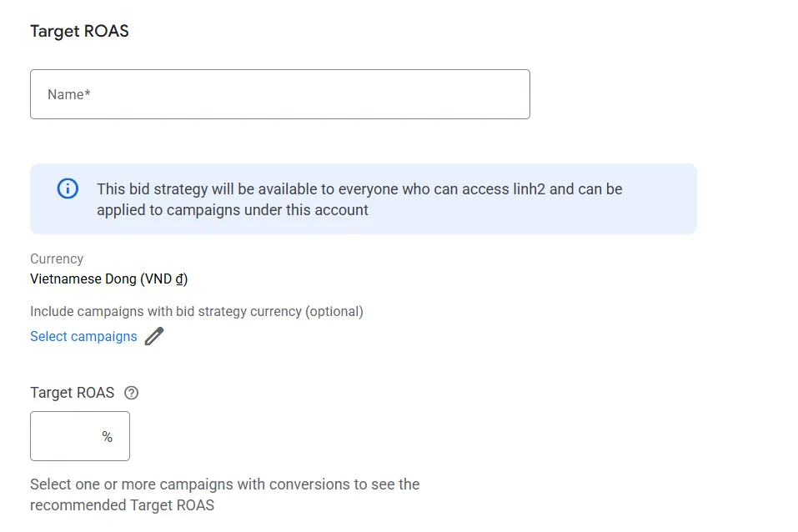Click the Currency label
Screen dimensions: 798x532
(x=57, y=258)
